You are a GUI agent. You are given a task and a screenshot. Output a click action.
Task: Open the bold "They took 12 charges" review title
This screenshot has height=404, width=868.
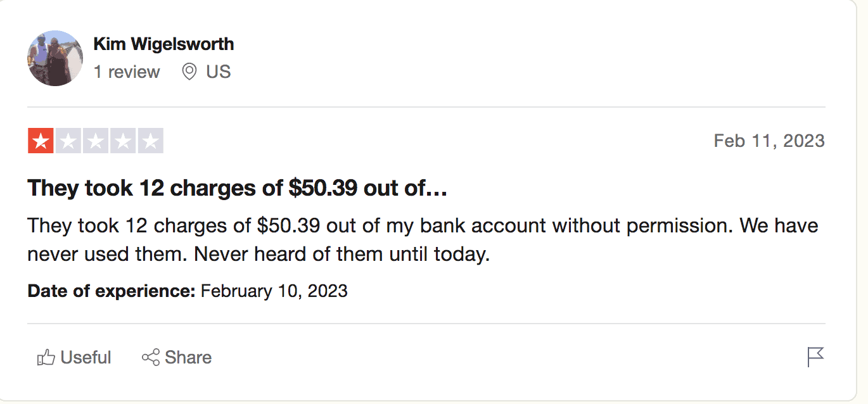tap(238, 188)
